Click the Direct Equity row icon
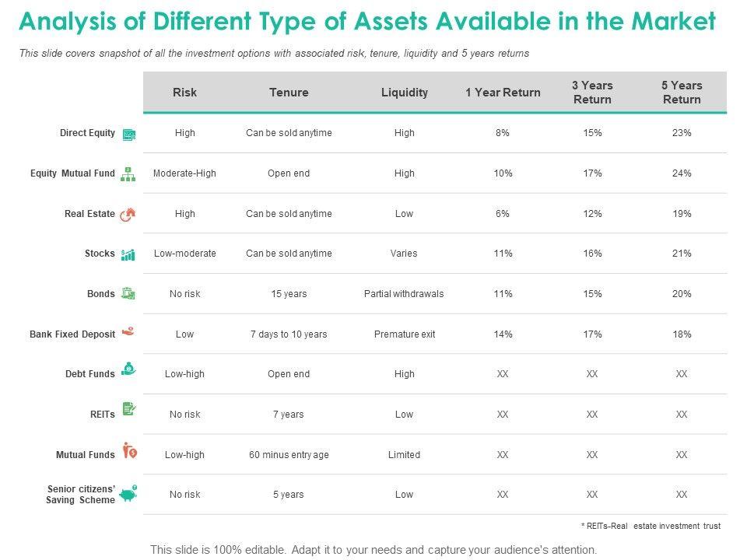This screenshot has height=560, width=747. [129, 135]
